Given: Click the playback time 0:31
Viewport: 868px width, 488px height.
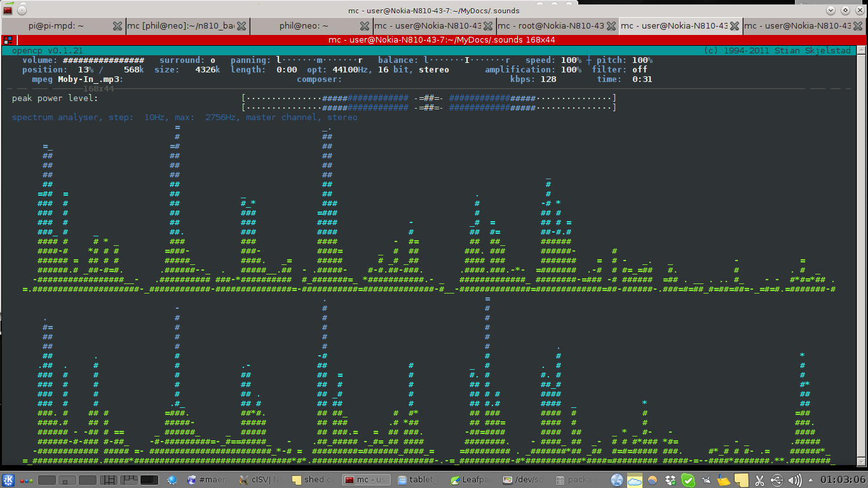Looking at the screenshot, I should (642, 79).
